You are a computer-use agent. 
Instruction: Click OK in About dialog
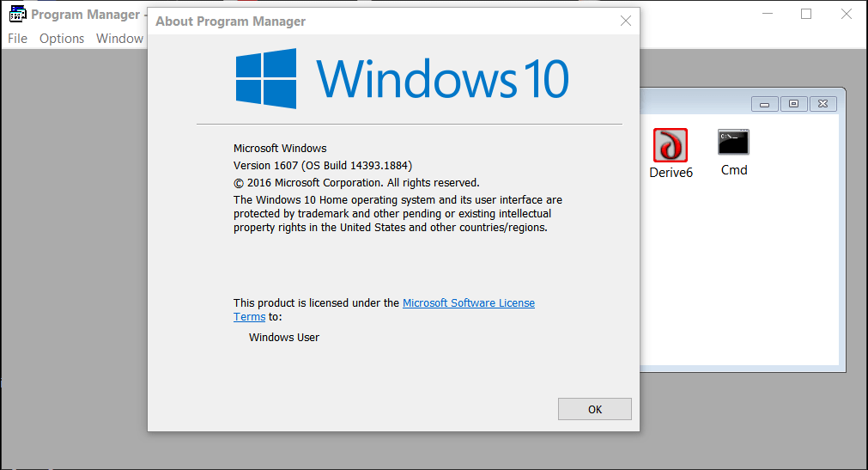click(594, 409)
